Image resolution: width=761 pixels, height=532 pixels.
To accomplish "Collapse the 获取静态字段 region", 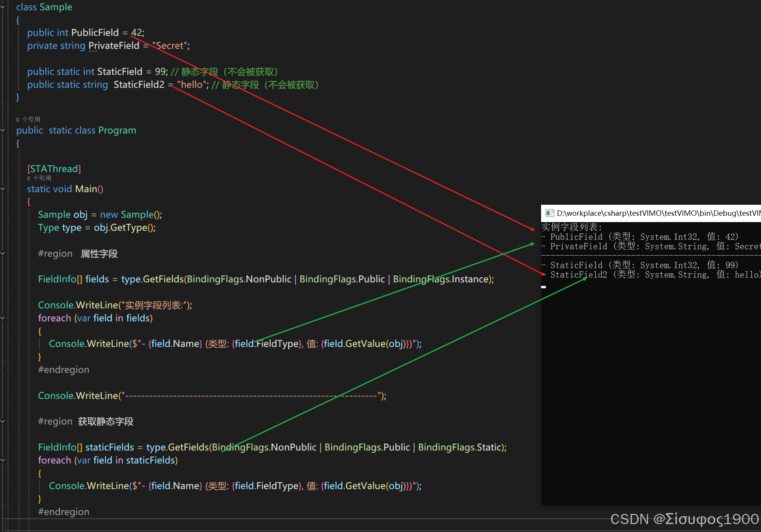I will 3,421.
